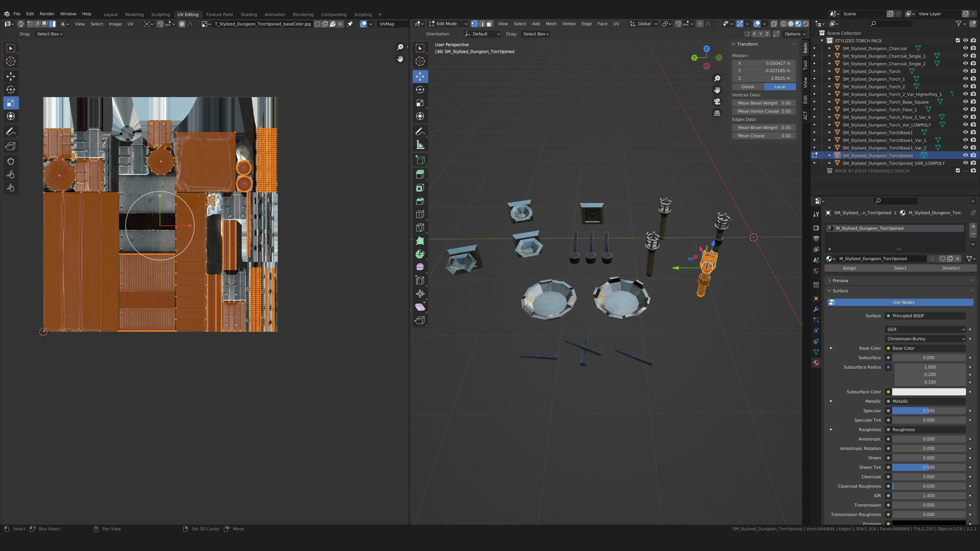The image size is (980, 551).
Task: Select the Spin tool
Action: coord(420,254)
